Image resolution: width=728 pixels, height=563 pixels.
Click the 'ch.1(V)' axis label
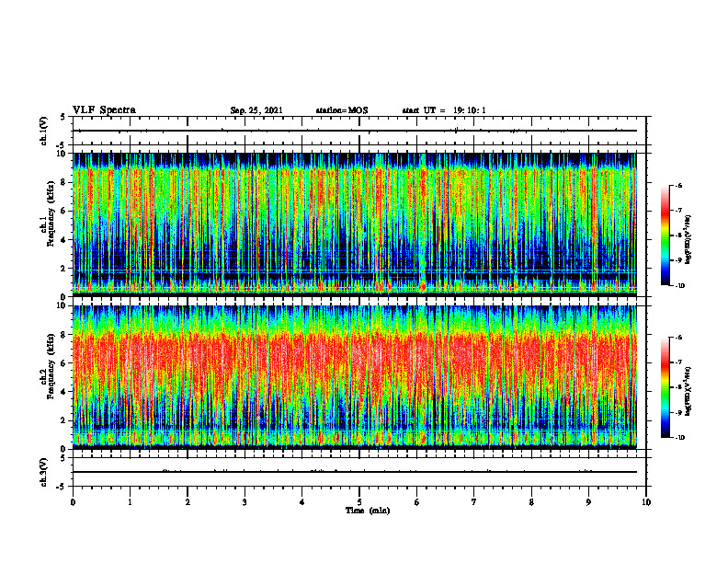pos(44,131)
